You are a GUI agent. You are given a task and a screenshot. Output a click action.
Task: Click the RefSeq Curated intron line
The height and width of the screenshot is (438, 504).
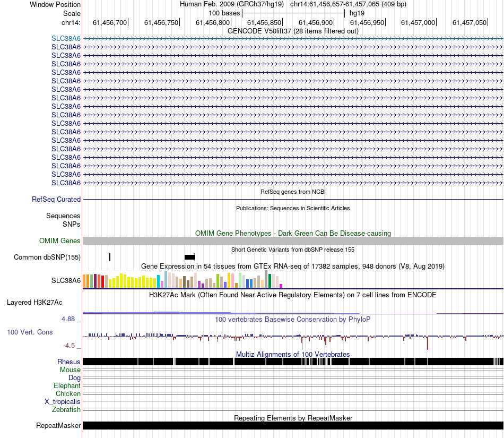point(293,200)
